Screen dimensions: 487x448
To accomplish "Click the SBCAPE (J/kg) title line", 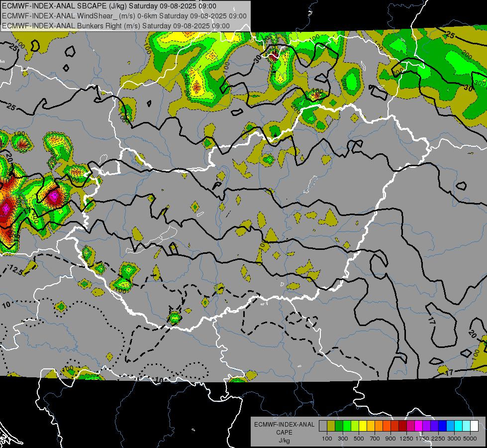I will tap(109, 6).
